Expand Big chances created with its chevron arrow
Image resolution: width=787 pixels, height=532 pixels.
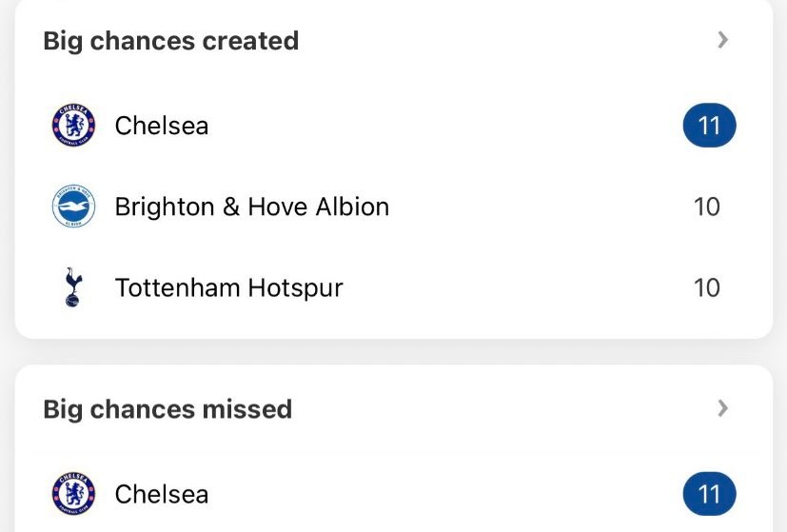tap(723, 40)
